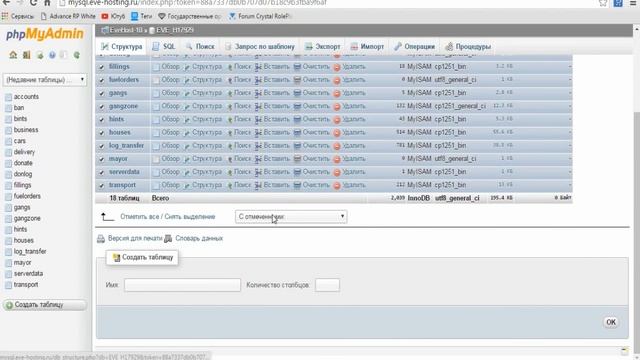This screenshot has width=640, height=360.
Task: Uncheck the log_transfer table checkbox
Action: [102, 146]
